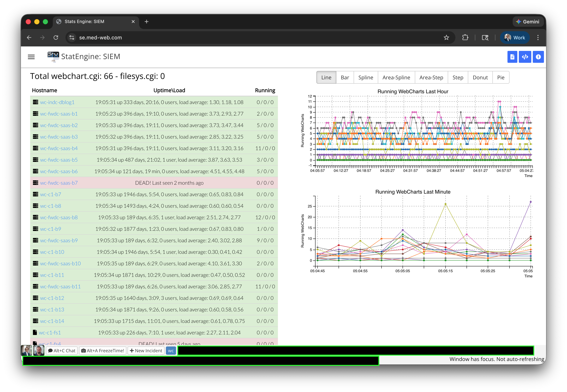Open site information in the address bar
This screenshot has height=392, width=567.
tap(72, 38)
